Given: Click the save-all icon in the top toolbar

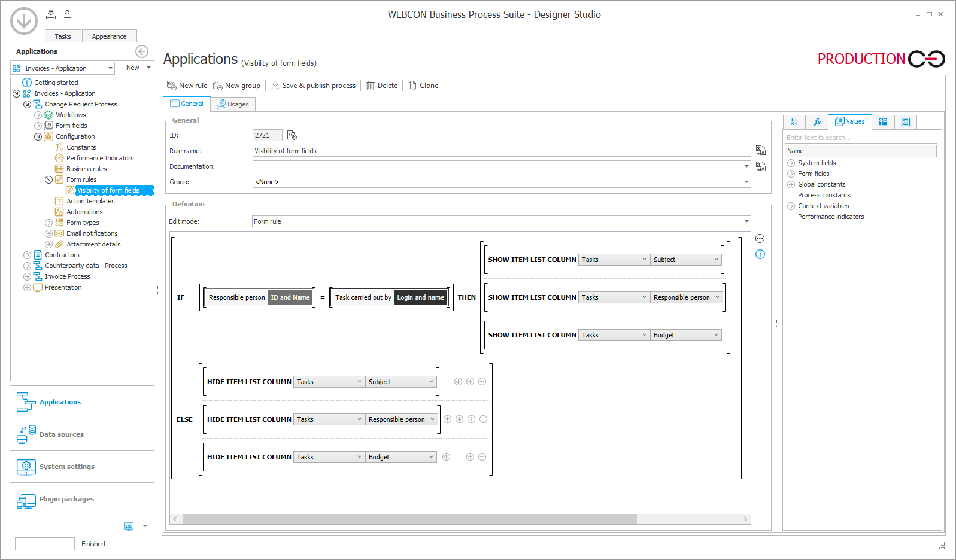Looking at the screenshot, I should pyautogui.click(x=51, y=14).
